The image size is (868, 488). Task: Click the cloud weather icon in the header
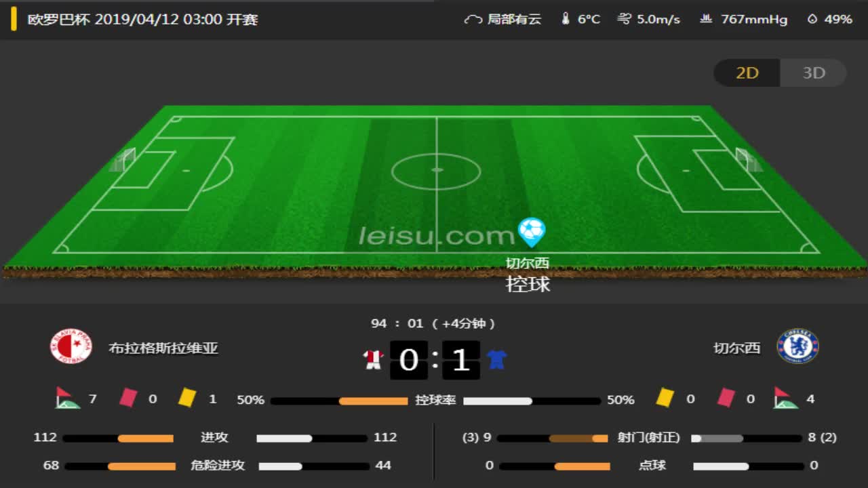tap(473, 20)
